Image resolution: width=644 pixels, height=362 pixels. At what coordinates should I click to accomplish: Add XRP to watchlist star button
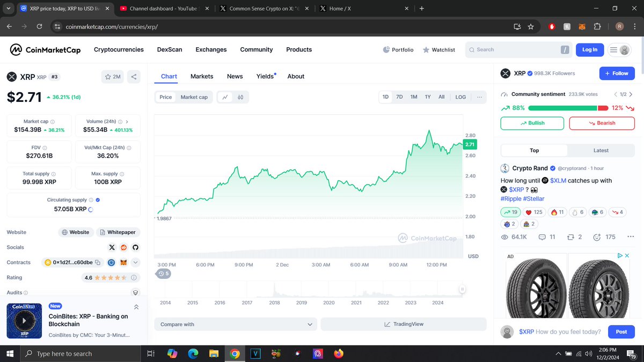(x=113, y=77)
